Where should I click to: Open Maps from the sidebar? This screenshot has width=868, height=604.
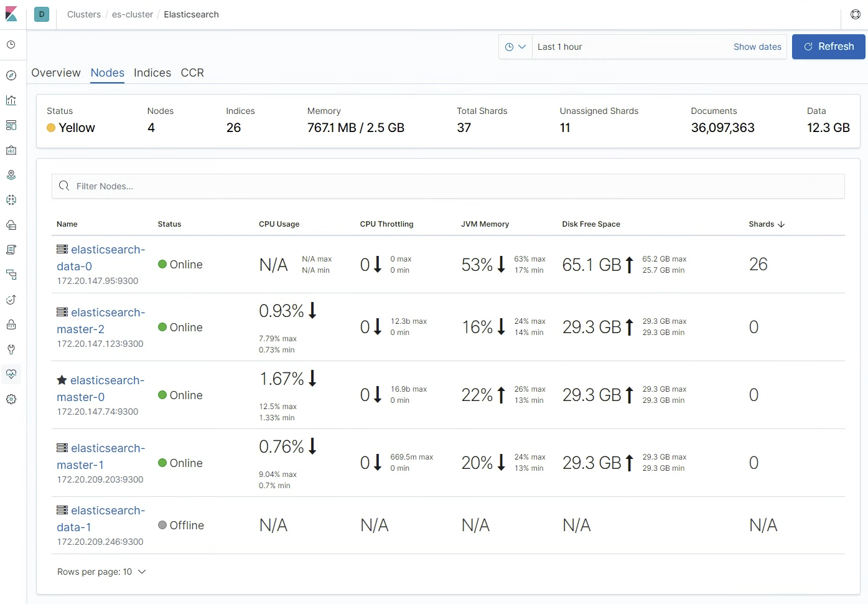[x=11, y=175]
